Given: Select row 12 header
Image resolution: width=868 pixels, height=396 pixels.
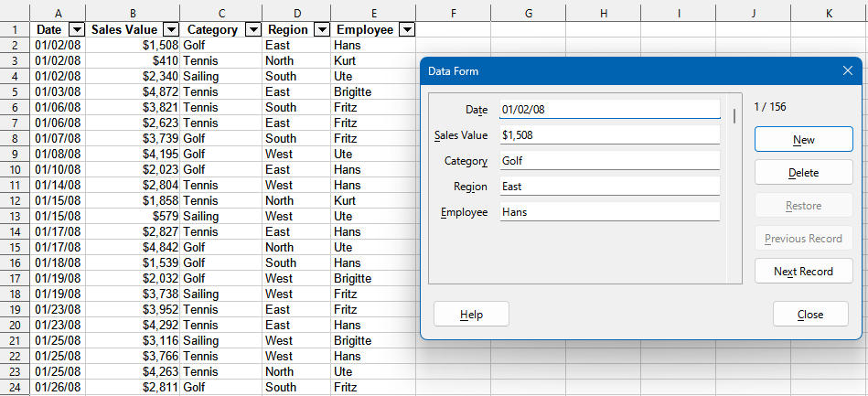Looking at the screenshot, I should point(15,200).
